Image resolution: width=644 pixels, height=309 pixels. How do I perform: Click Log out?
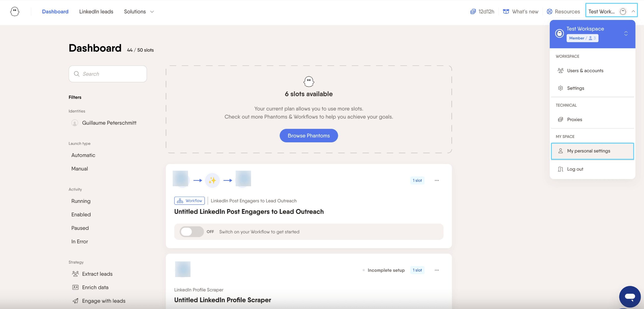point(592,169)
